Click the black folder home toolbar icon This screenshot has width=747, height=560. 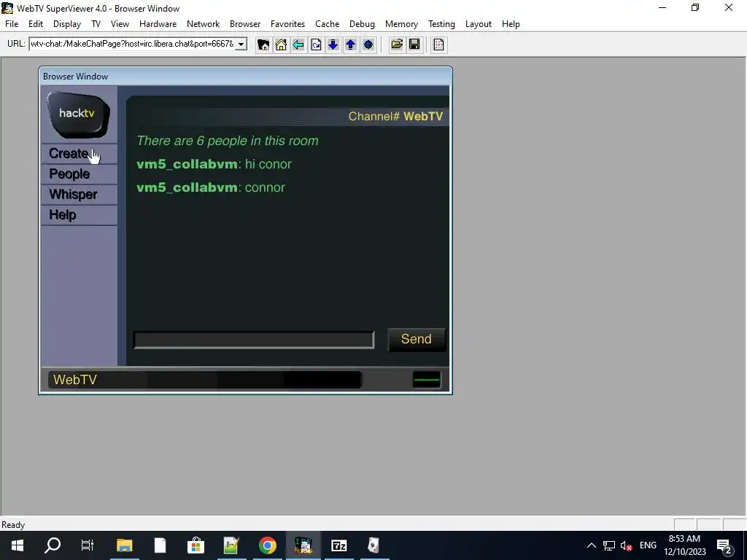[x=263, y=44]
